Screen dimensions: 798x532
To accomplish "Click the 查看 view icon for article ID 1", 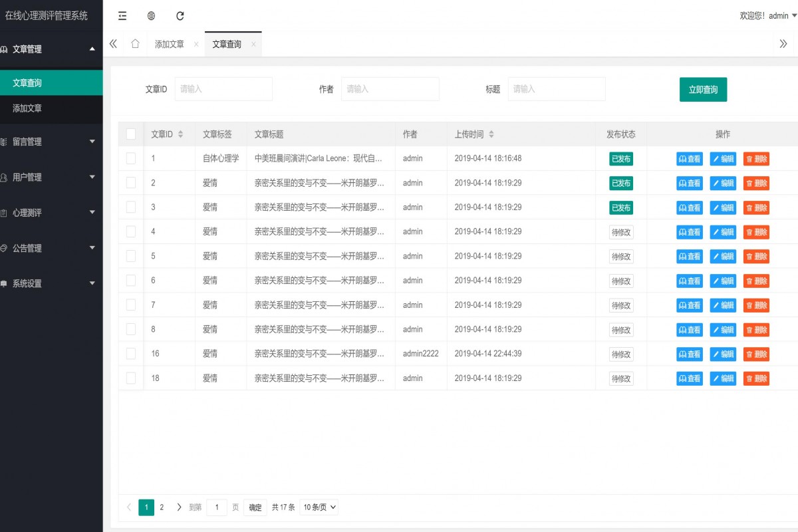I will (x=690, y=158).
